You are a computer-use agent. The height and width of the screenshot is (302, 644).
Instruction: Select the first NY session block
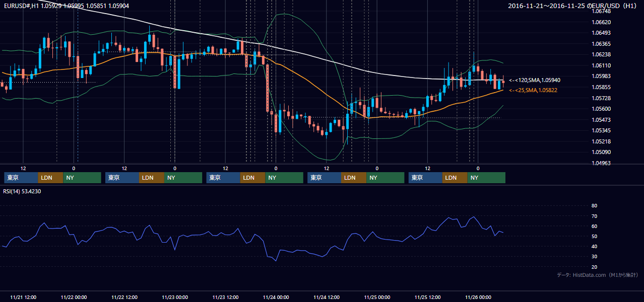click(x=82, y=178)
